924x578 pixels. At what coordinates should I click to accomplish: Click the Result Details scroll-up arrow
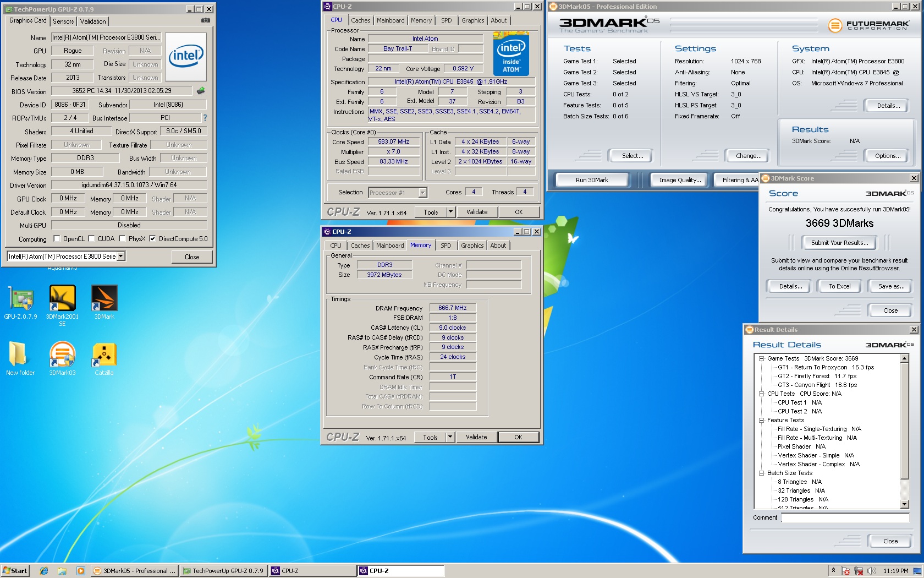[x=905, y=358]
